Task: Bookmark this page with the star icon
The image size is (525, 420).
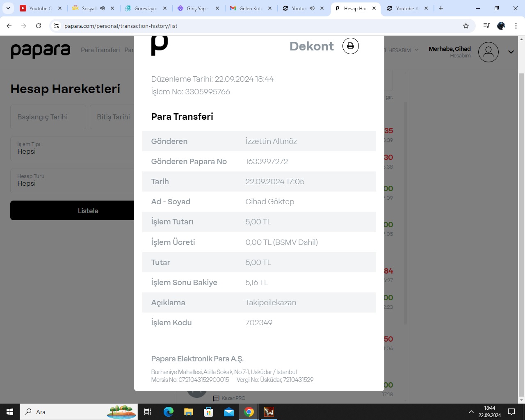Action: tap(466, 26)
